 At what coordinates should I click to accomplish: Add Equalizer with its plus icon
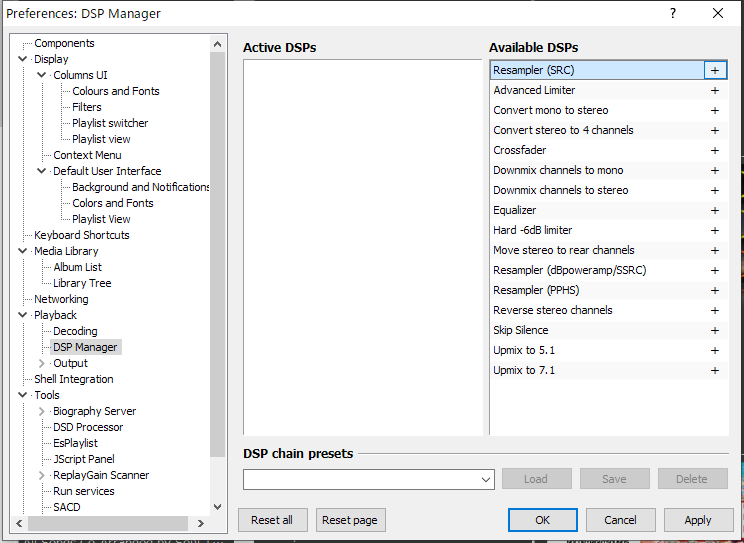(714, 210)
